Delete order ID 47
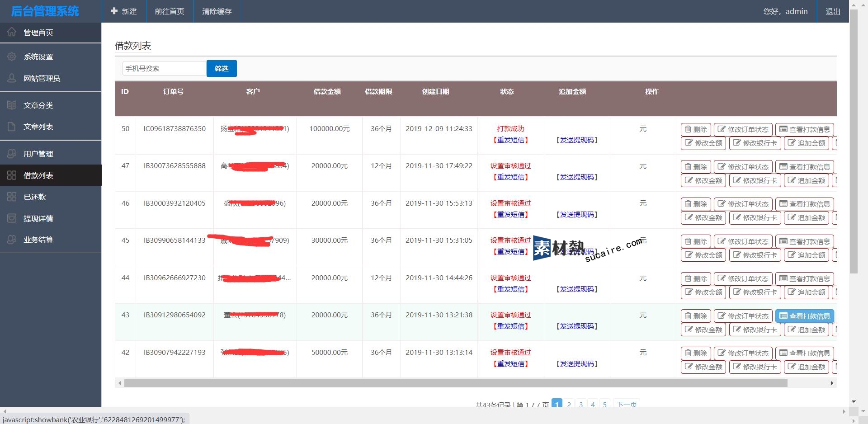868x424 pixels. pyautogui.click(x=696, y=167)
